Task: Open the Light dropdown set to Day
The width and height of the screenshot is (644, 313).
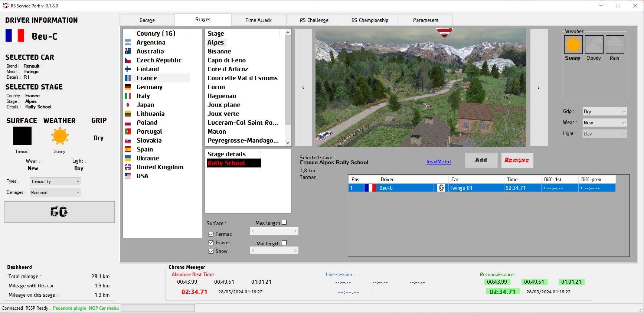Action: tap(604, 134)
